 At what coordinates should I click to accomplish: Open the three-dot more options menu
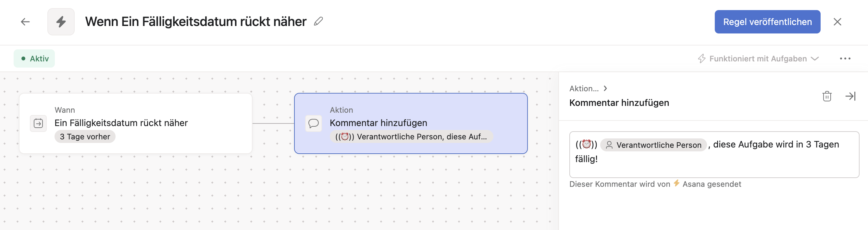click(x=845, y=59)
